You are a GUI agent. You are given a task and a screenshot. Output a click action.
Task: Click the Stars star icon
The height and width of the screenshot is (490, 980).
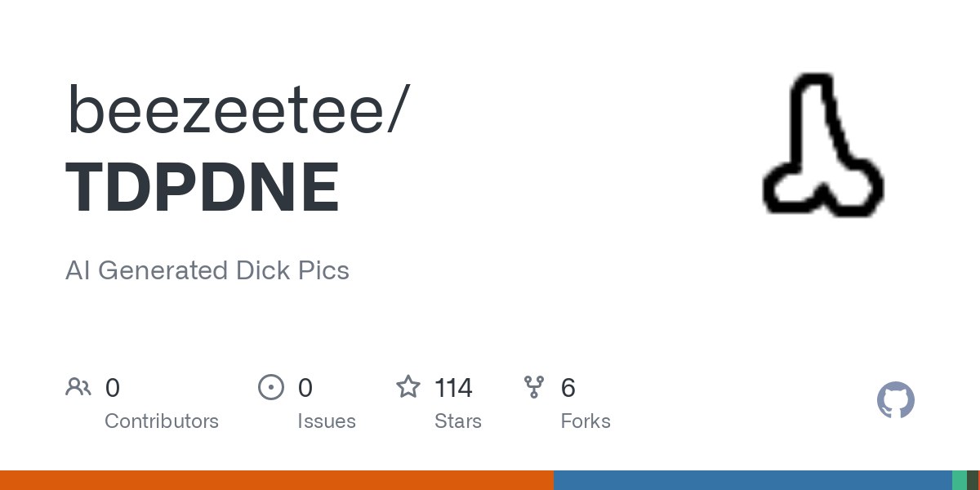[x=408, y=386]
